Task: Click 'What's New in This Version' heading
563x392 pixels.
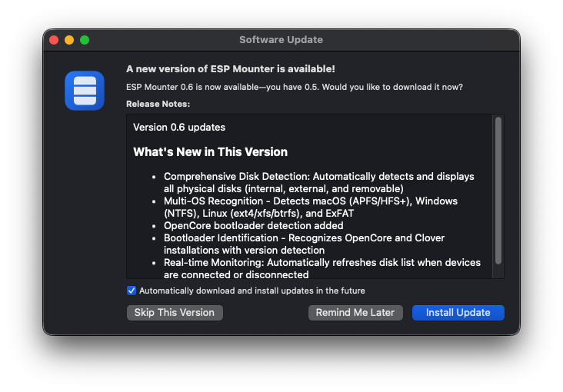Action: (x=211, y=152)
